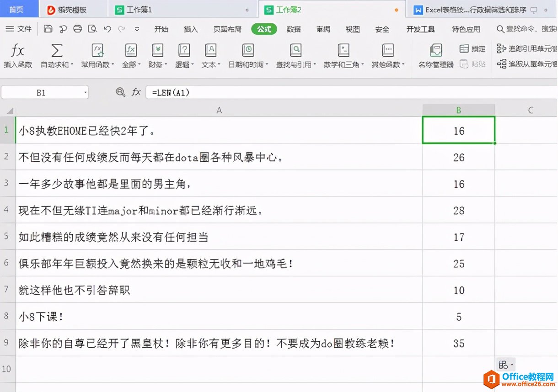
Task: Click the 指定 define name button
Action: (473, 48)
